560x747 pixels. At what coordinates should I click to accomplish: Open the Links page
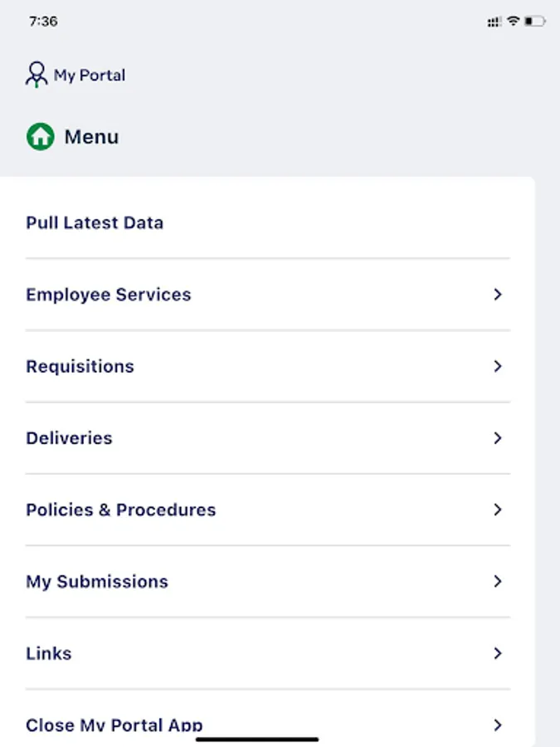48,653
